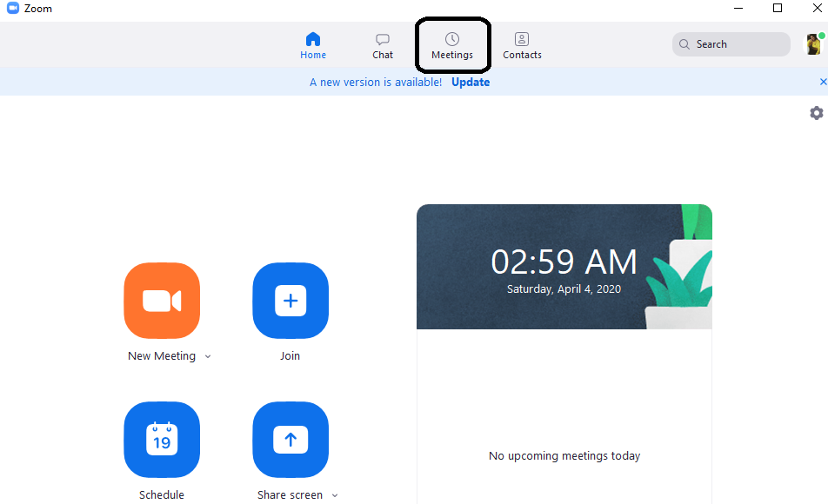The image size is (828, 504).
Task: Open the profile avatar menu
Action: pyautogui.click(x=813, y=44)
